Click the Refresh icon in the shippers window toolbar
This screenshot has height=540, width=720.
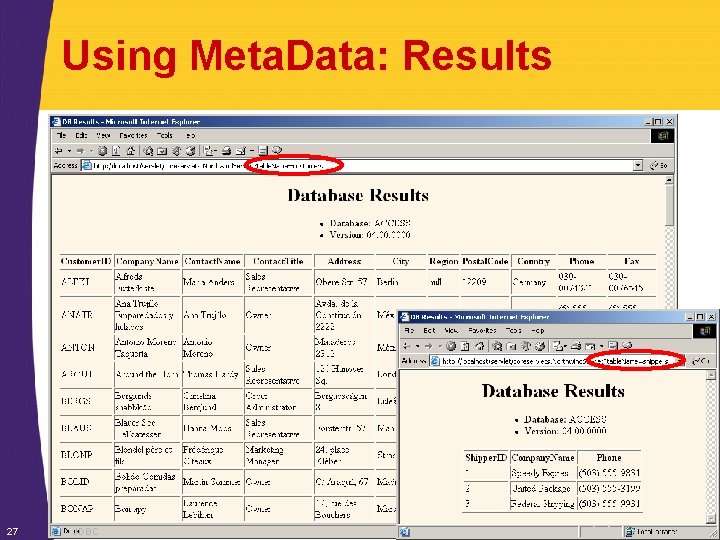[465, 346]
